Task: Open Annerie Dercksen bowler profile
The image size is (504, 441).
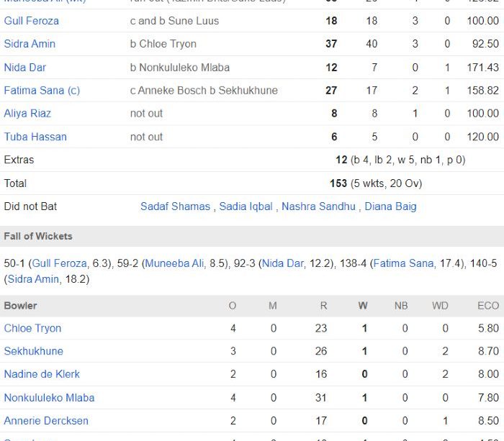Action: 46,421
